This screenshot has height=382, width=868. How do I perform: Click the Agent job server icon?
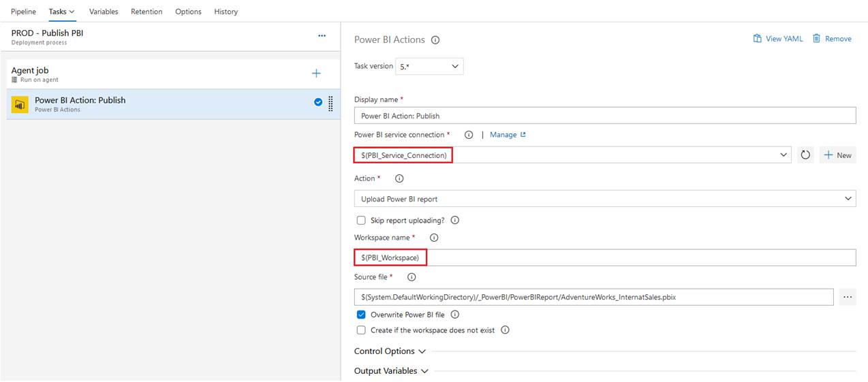pos(15,80)
